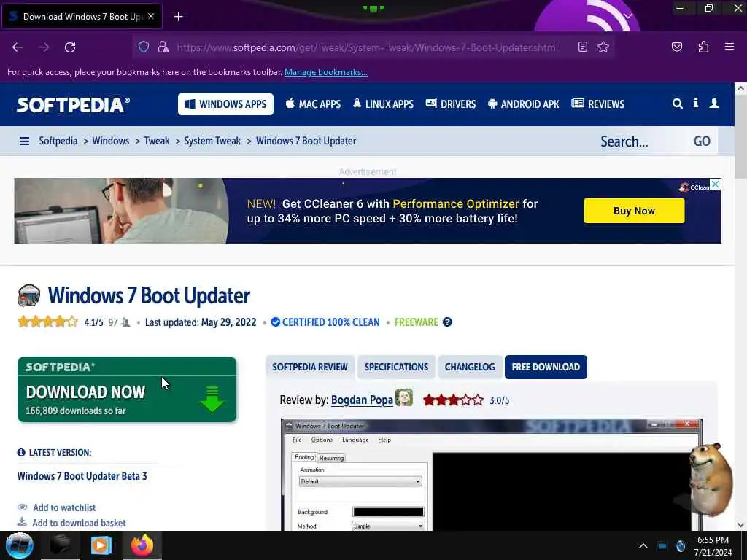This screenshot has height=560, width=747.
Task: Toggle reader view icon in address bar
Action: pyautogui.click(x=583, y=47)
